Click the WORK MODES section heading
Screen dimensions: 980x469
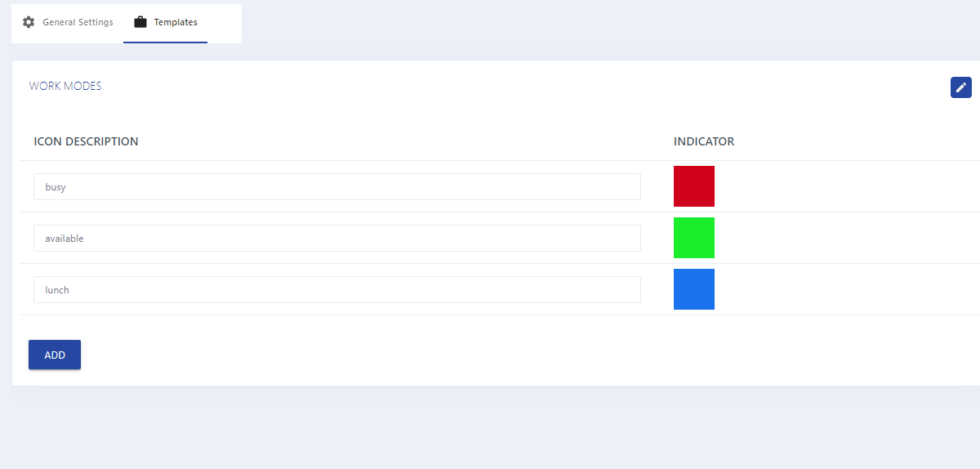(x=65, y=86)
